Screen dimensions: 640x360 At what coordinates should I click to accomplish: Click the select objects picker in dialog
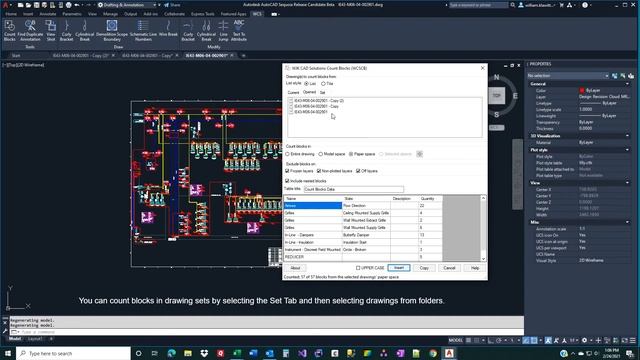(x=419, y=154)
